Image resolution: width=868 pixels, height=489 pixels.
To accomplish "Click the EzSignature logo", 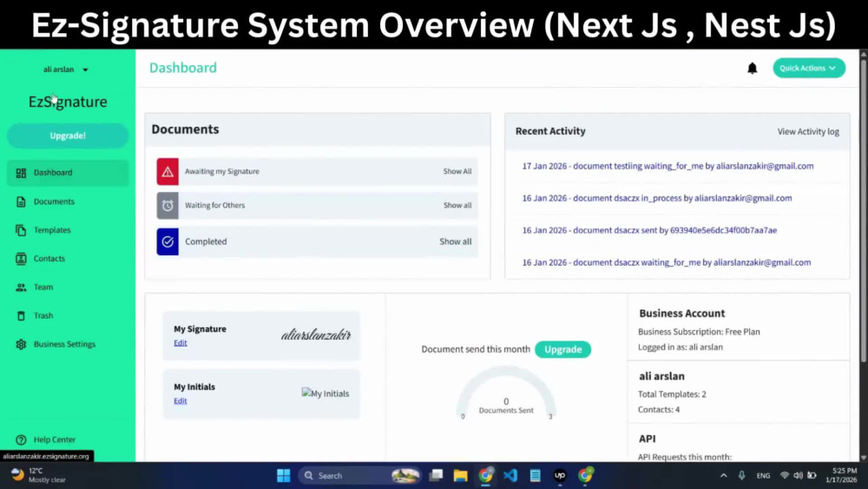I will 68,102.
